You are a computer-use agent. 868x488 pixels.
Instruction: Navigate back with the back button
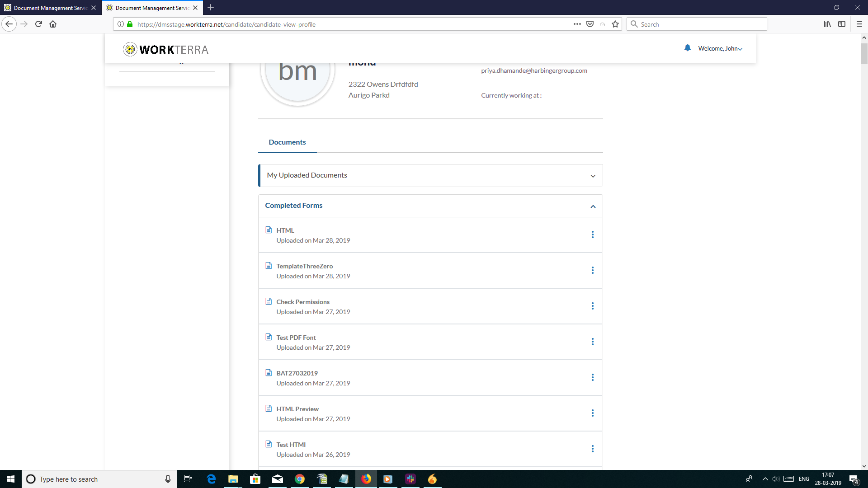(9, 24)
